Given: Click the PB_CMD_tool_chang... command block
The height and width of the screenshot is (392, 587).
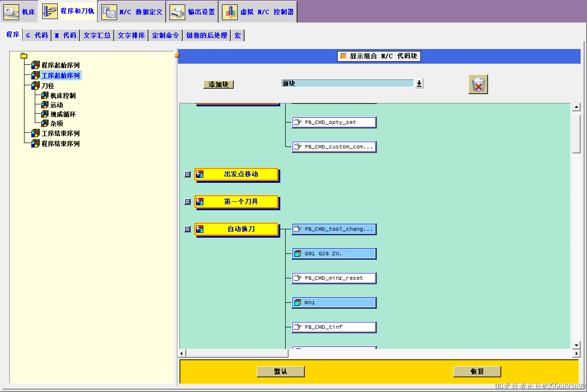Looking at the screenshot, I should [x=334, y=229].
